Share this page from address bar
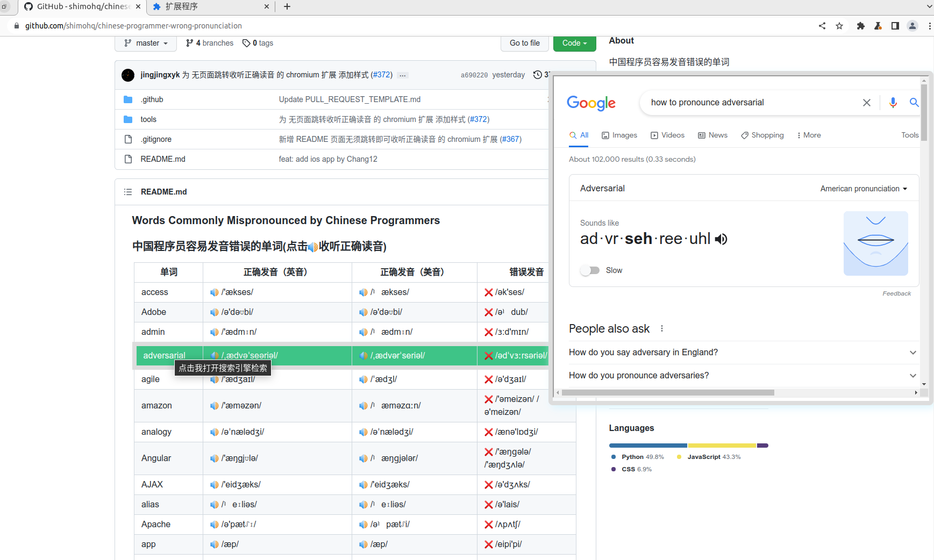 [822, 26]
